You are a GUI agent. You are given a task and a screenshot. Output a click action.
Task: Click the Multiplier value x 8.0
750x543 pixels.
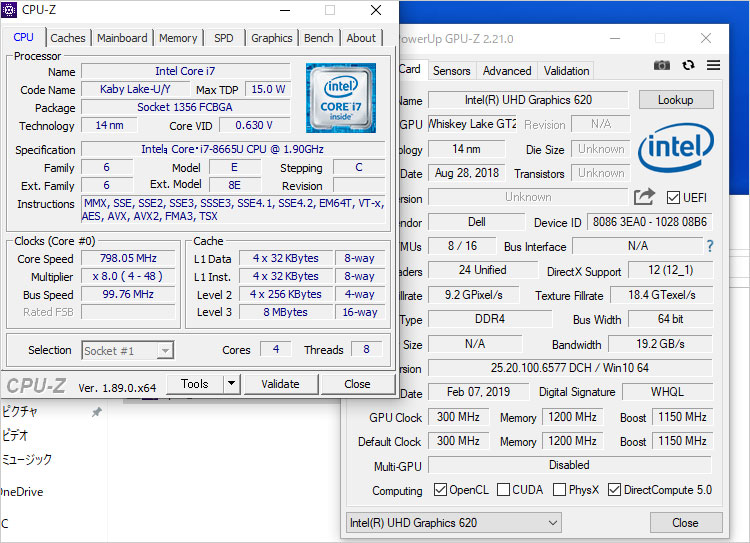(128, 276)
